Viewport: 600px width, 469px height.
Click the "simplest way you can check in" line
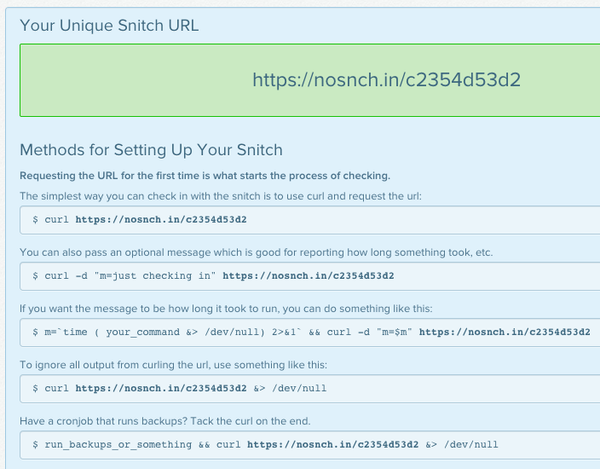tap(200, 196)
